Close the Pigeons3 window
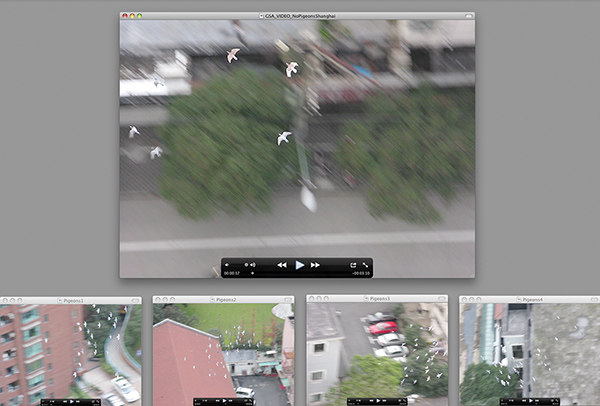 311,298
